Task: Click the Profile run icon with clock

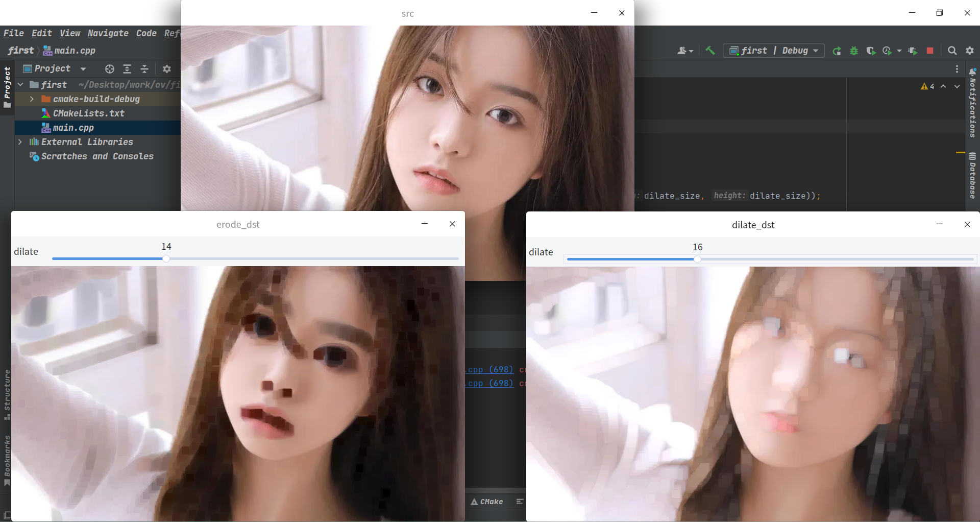Action: [x=887, y=51]
